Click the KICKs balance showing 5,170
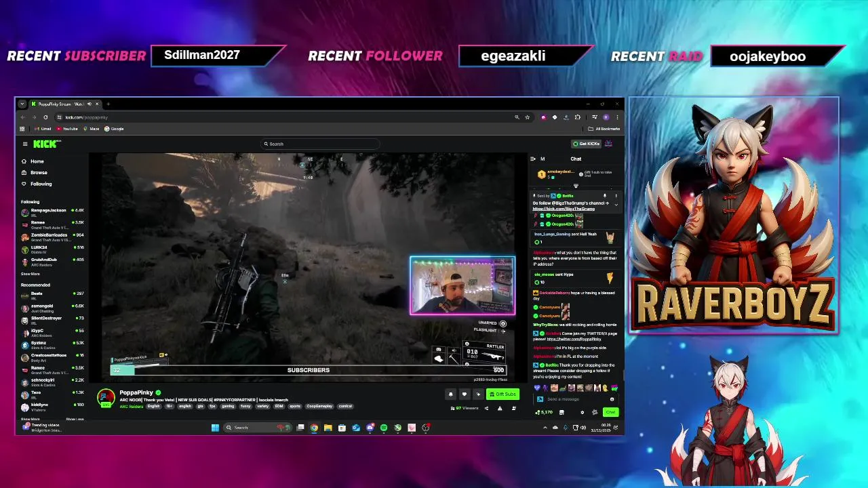 [x=544, y=412]
